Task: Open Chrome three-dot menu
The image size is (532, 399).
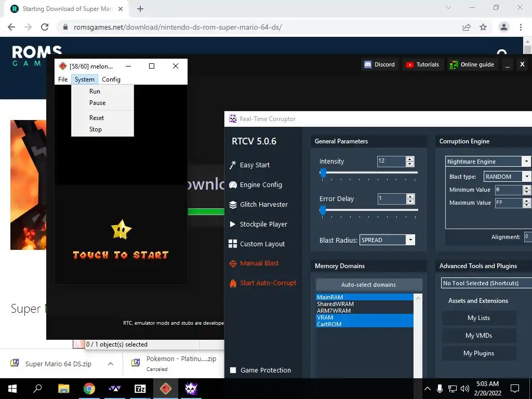Action: [521, 27]
